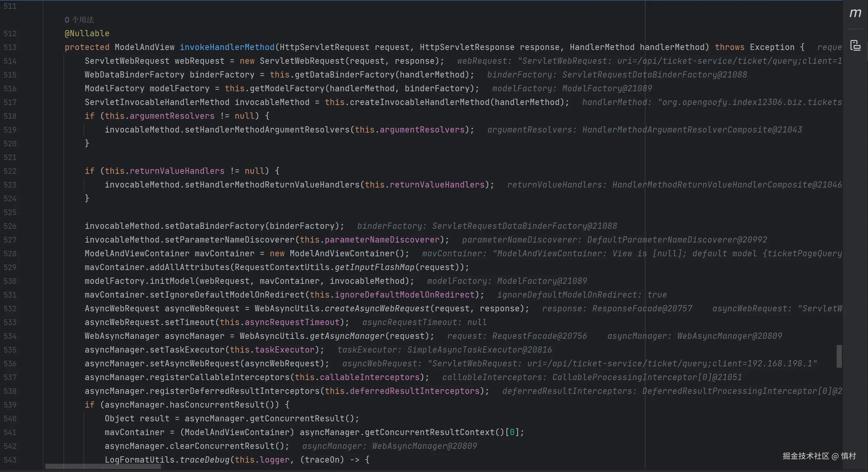868x472 pixels.
Task: Click the createAsyncWebRequest method call
Action: [x=377, y=309]
